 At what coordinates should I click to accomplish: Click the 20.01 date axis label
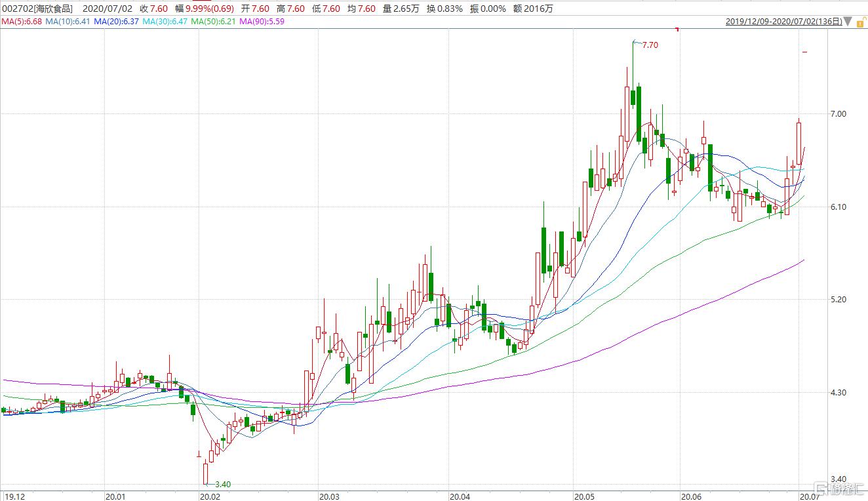click(115, 496)
